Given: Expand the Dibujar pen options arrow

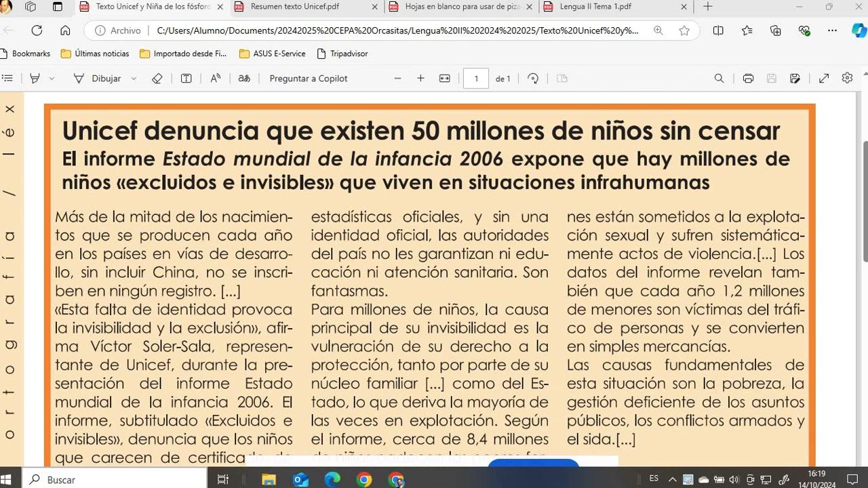Looking at the screenshot, I should [x=134, y=79].
